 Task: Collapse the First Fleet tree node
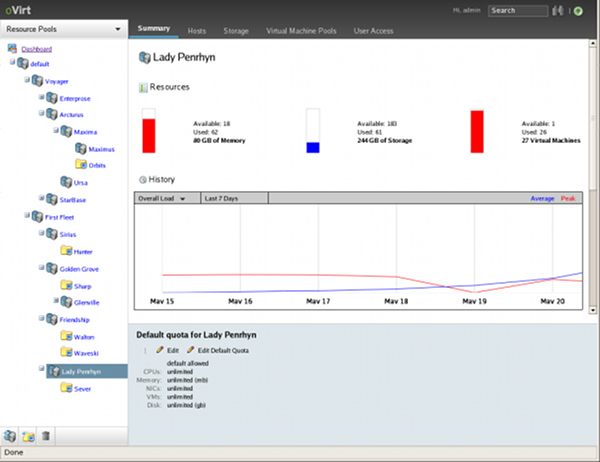[x=27, y=215]
